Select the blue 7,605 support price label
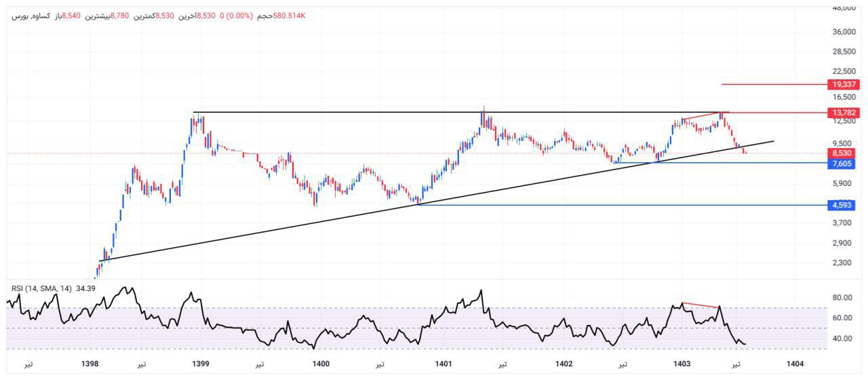Screen dimensions: 868x380 [842, 164]
